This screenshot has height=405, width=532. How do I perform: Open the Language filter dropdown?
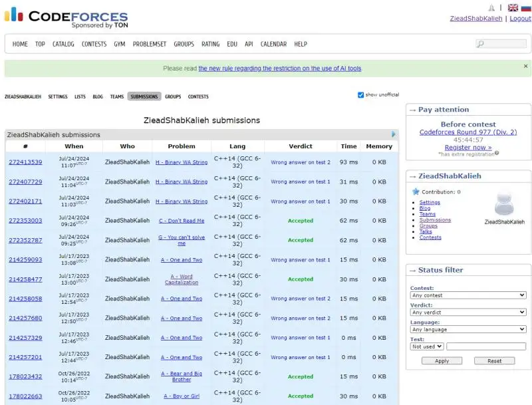467,329
